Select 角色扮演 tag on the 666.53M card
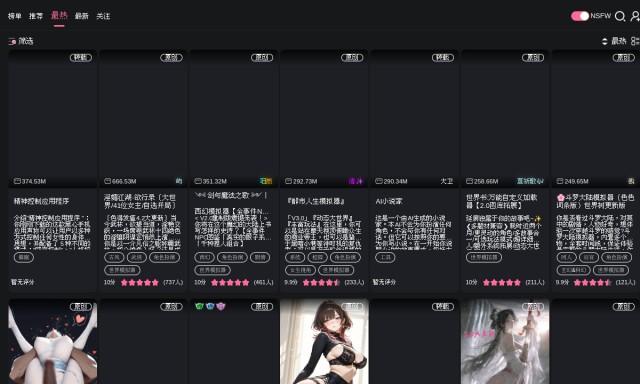This screenshot has height=384, width=640. click(x=164, y=257)
